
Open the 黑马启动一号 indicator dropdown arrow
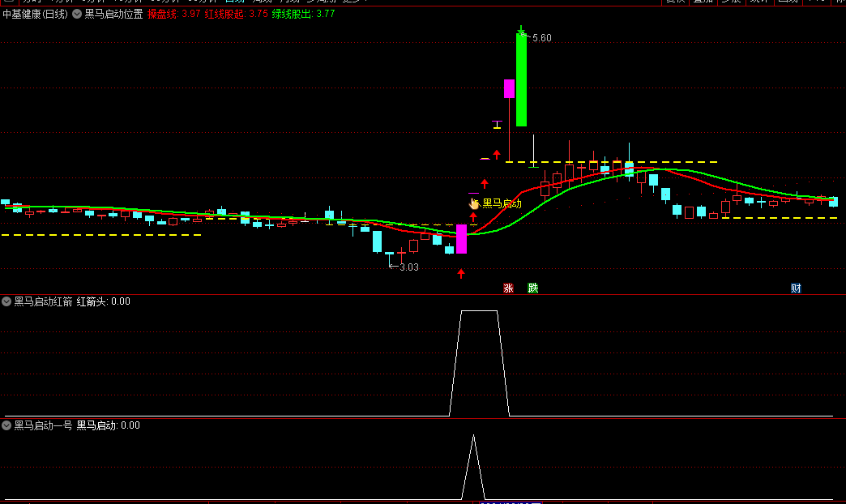click(x=6, y=425)
